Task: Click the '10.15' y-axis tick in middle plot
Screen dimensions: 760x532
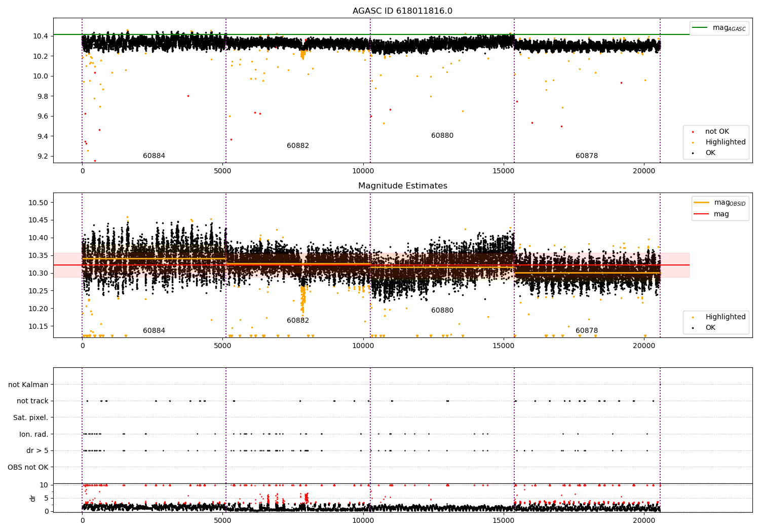Action: [39, 326]
